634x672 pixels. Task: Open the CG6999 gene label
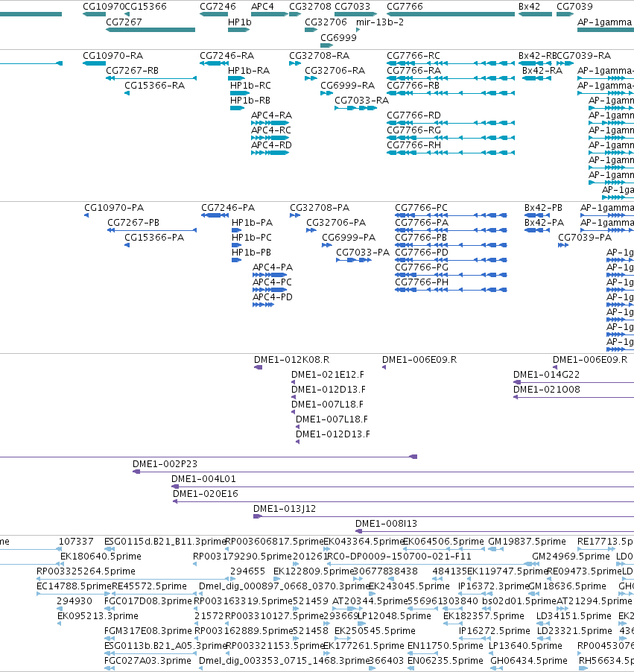pos(339,38)
